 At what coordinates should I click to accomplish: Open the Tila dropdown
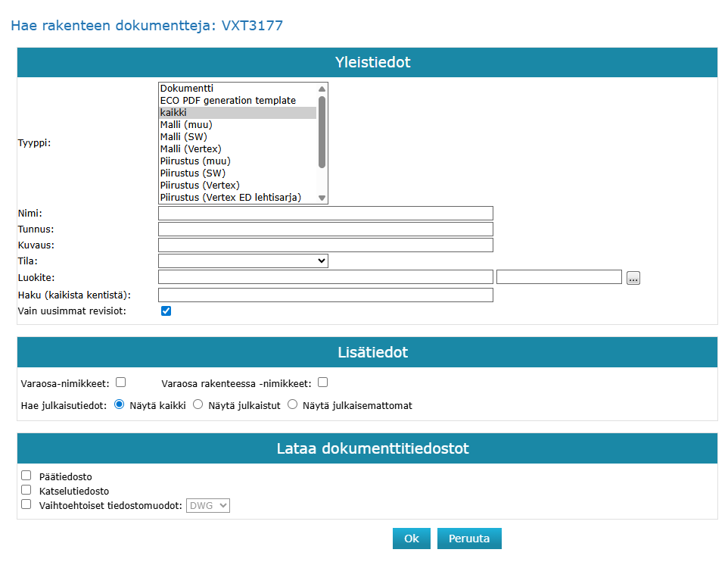tap(243, 261)
